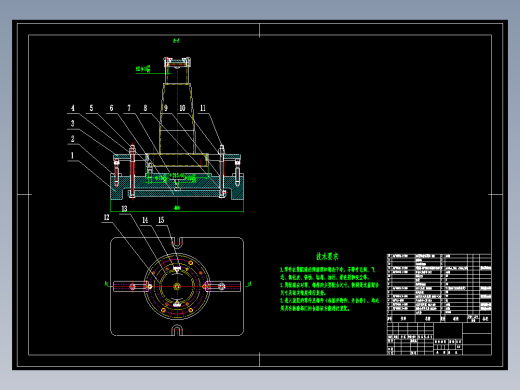Select the 技术要求 heading text
Image resolution: width=520 pixels, height=390 pixels.
pyautogui.click(x=327, y=256)
